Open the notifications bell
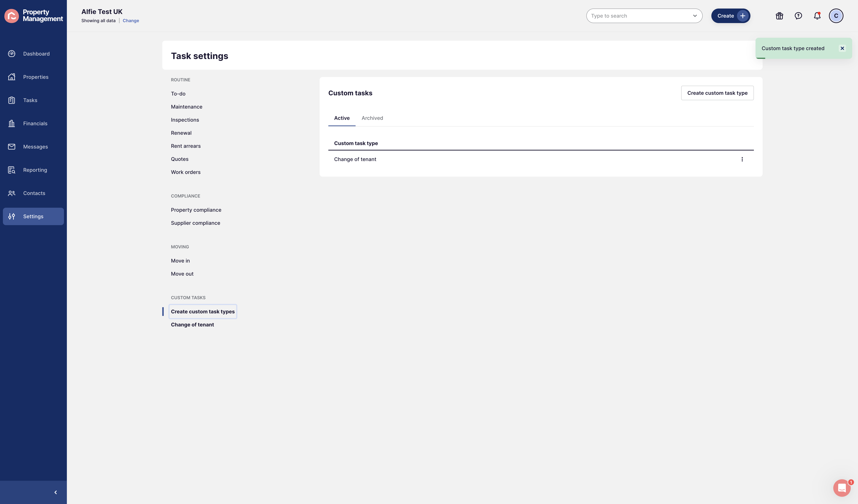This screenshot has width=858, height=504. 817,16
